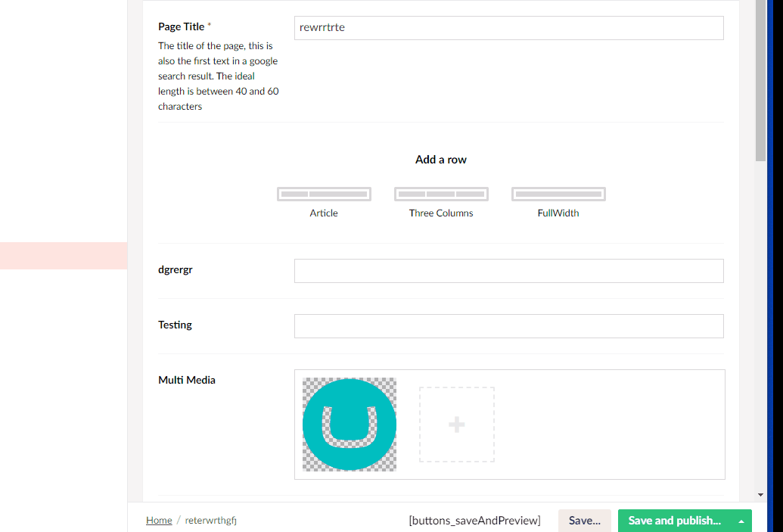Click the downward scroll arrow below the form

point(760,493)
